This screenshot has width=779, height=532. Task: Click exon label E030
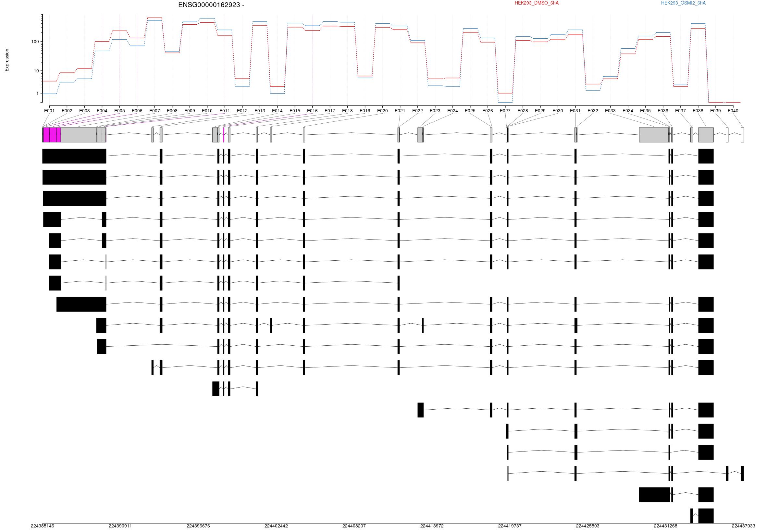coord(558,111)
